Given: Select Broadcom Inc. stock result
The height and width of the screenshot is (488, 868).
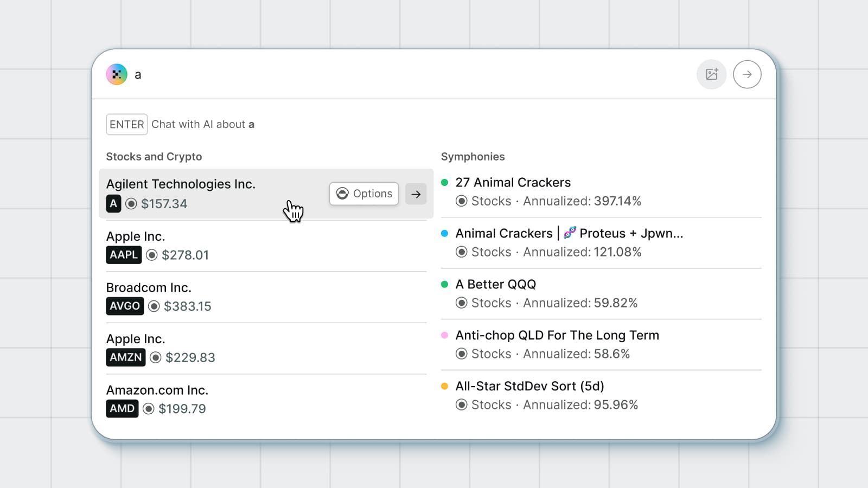Looking at the screenshot, I should click(149, 288).
